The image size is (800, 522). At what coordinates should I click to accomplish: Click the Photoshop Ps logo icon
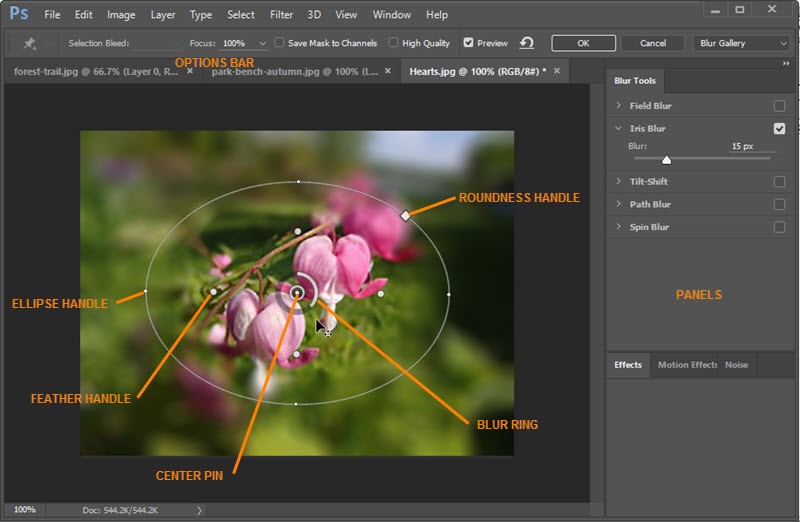coord(19,13)
